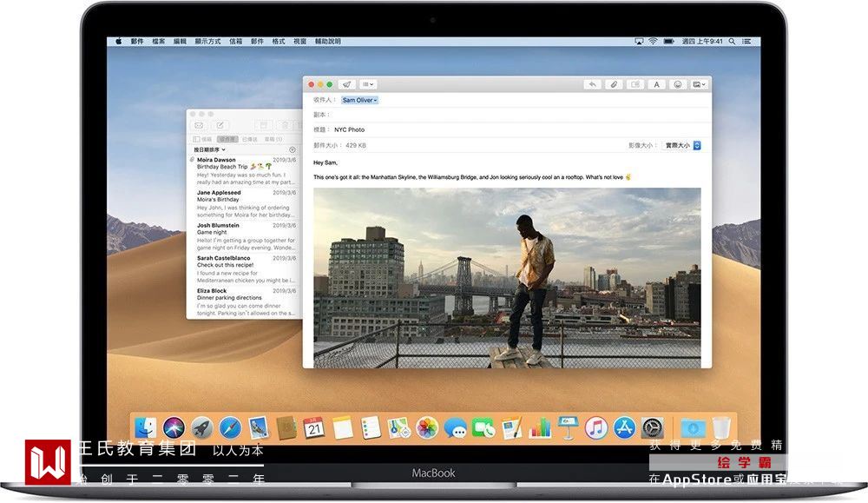Screen dimensions: 868x503
Task: Open System Preferences gear in Dock
Action: pos(653,427)
